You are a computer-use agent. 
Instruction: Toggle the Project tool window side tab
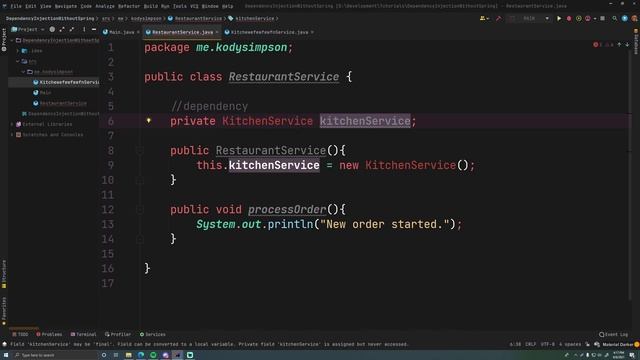pos(4,40)
